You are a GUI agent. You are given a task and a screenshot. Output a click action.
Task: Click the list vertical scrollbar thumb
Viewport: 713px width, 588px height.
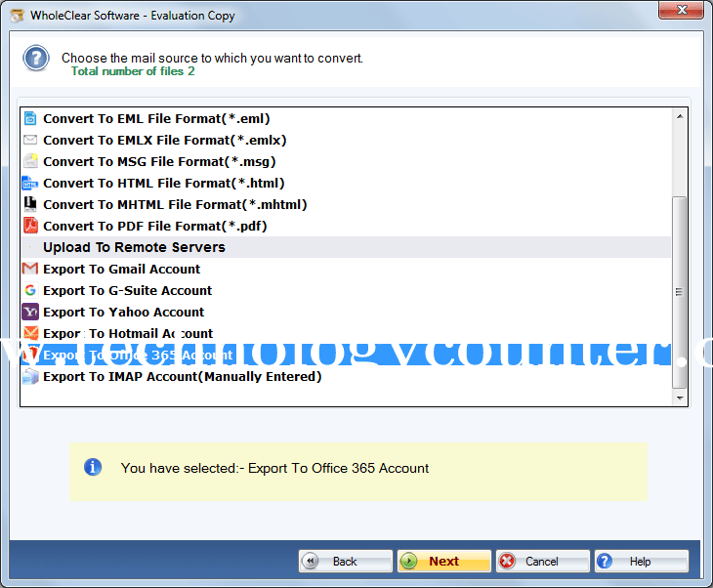click(x=680, y=292)
